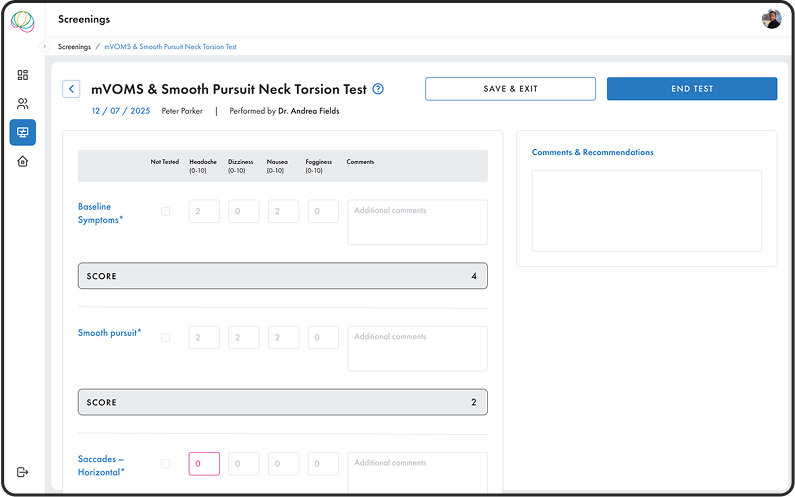Open the dashboard grid icon in sidebar
This screenshot has height=497, width=795.
[23, 75]
